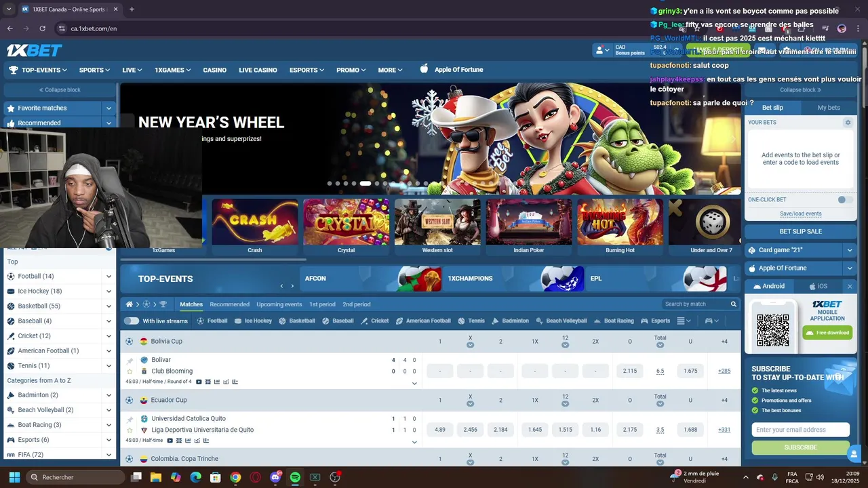Screen dimensions: 868x488
Task: Open the LIVE CASINO menu item
Action: click(x=258, y=70)
